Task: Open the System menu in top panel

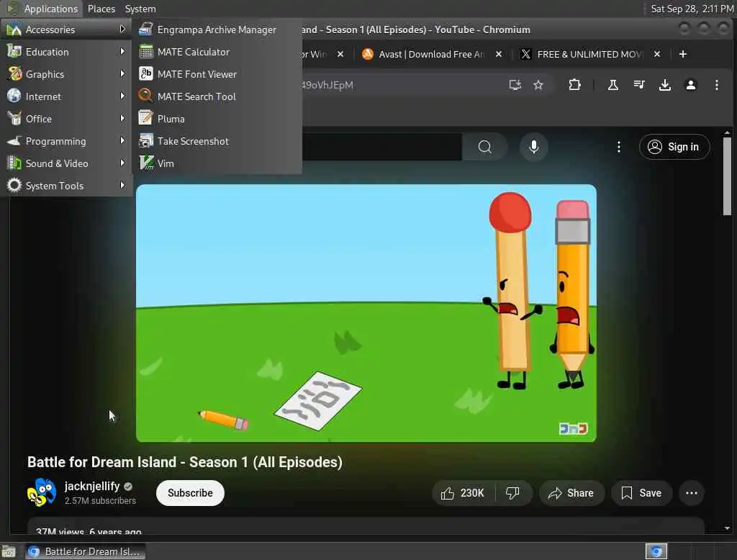Action: click(x=140, y=9)
